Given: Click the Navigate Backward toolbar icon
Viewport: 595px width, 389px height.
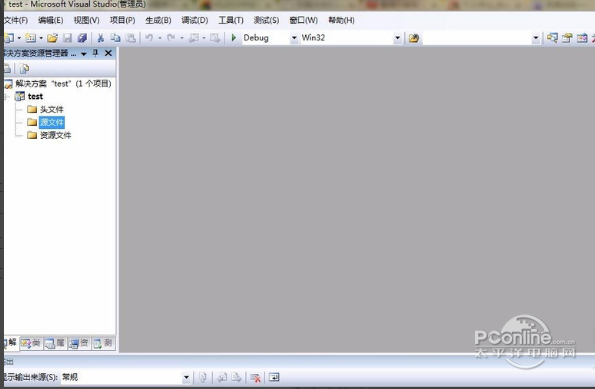Looking at the screenshot, I should pos(194,38).
